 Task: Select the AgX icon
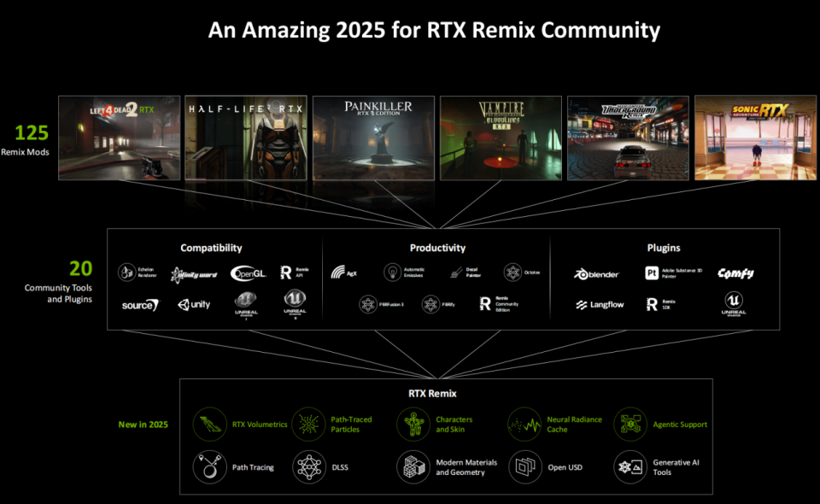coord(339,272)
